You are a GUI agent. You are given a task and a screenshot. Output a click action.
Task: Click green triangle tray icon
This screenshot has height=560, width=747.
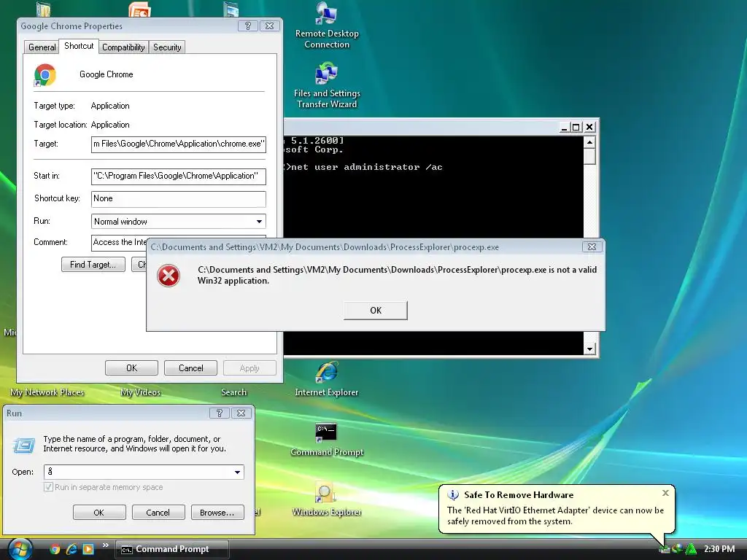pos(690,549)
